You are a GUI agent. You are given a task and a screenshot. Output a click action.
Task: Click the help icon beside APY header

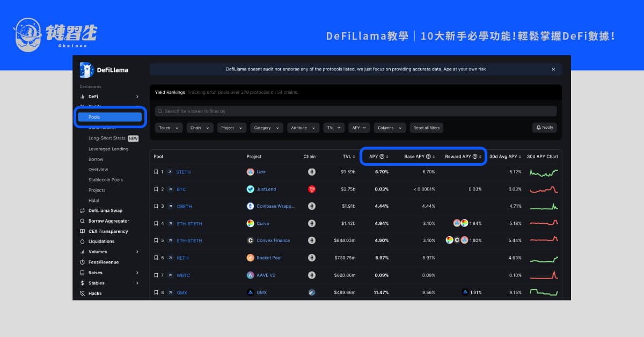click(382, 157)
